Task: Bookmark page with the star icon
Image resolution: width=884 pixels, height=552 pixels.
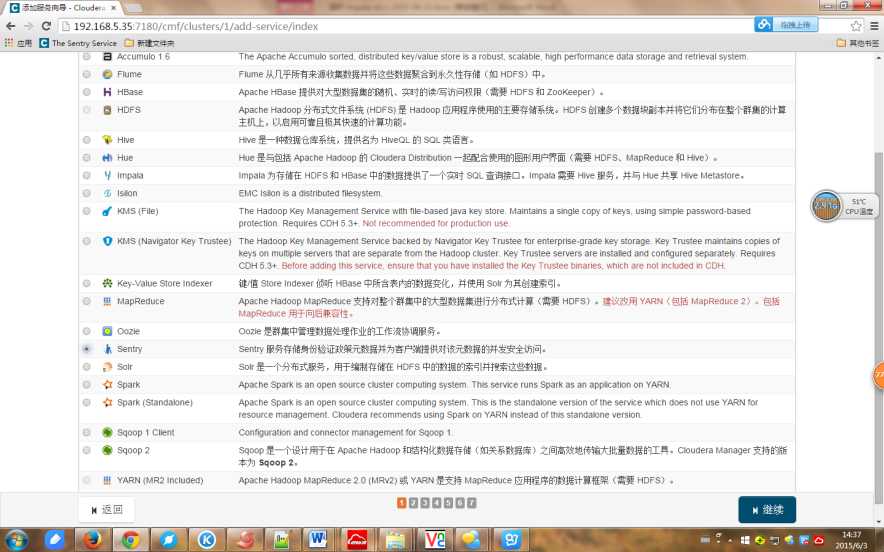Action: pos(856,26)
